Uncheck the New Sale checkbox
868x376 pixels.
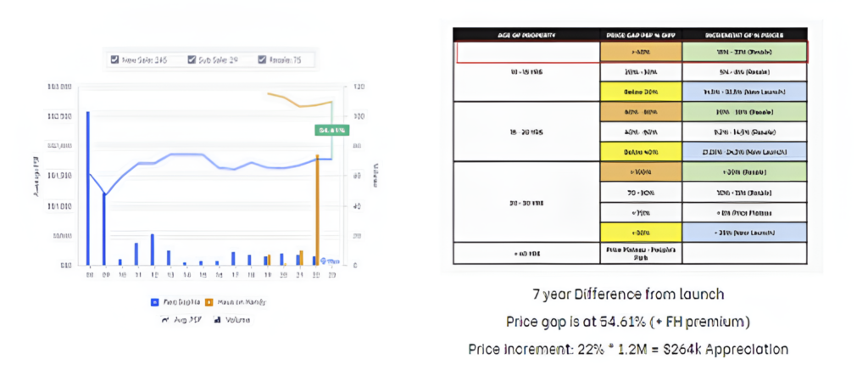(x=115, y=60)
